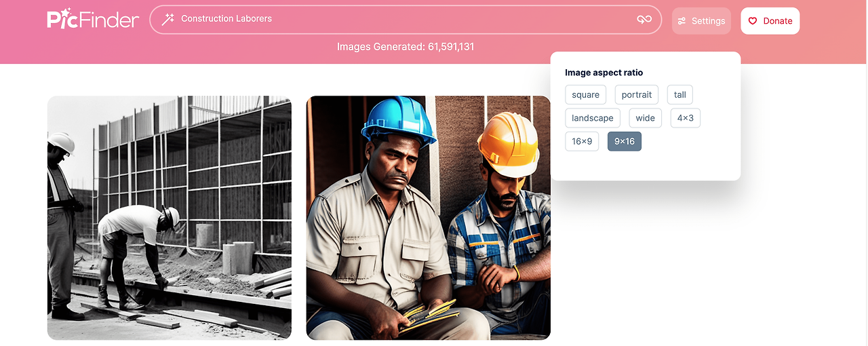The width and height of the screenshot is (868, 346).
Task: Click the PicFinder logo
Action: [93, 19]
